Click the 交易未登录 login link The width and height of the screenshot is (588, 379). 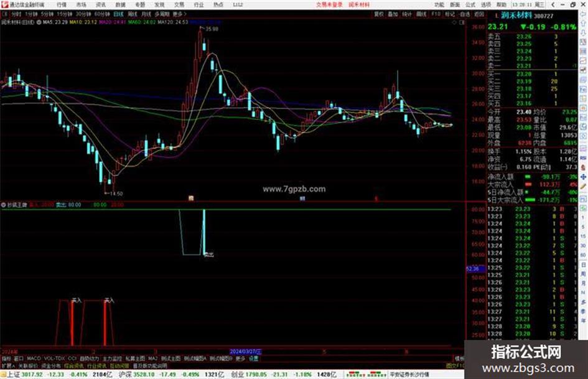[329, 4]
